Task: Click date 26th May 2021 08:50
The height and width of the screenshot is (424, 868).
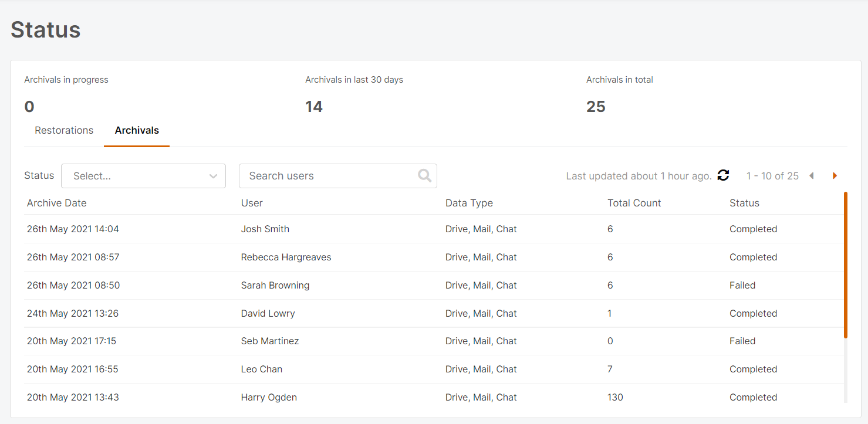Action: pos(73,285)
